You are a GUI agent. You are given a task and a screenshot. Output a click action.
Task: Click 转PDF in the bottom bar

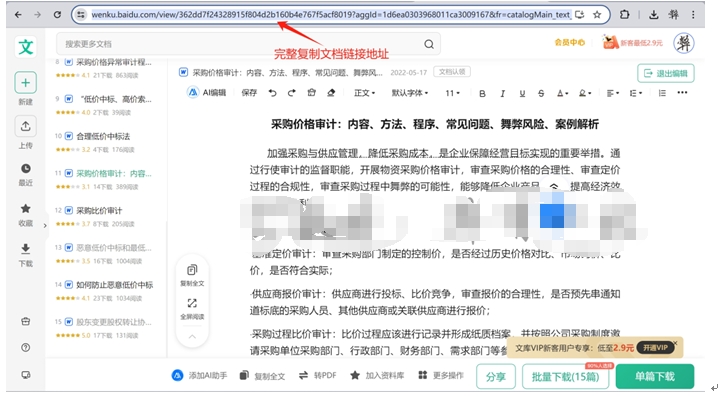pos(318,376)
